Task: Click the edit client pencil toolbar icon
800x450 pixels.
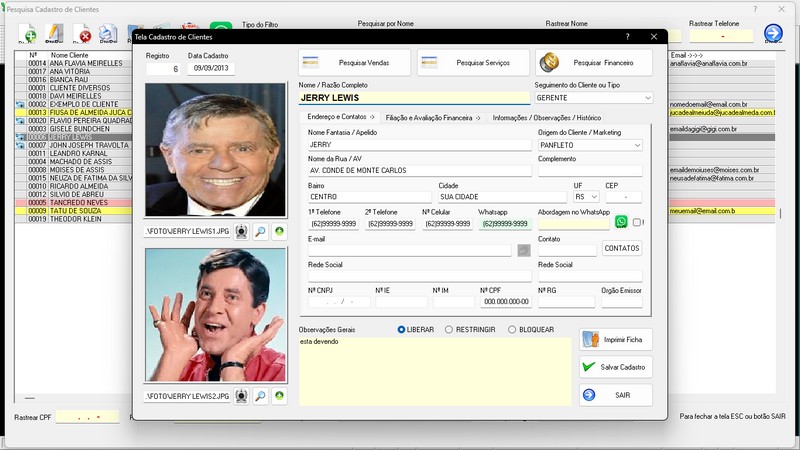Action: (x=54, y=34)
